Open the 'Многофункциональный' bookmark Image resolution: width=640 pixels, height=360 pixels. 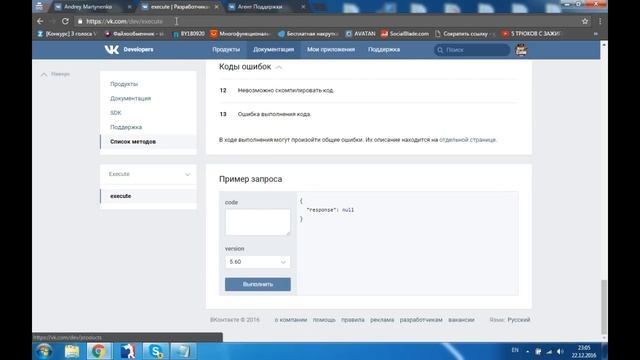240,34
